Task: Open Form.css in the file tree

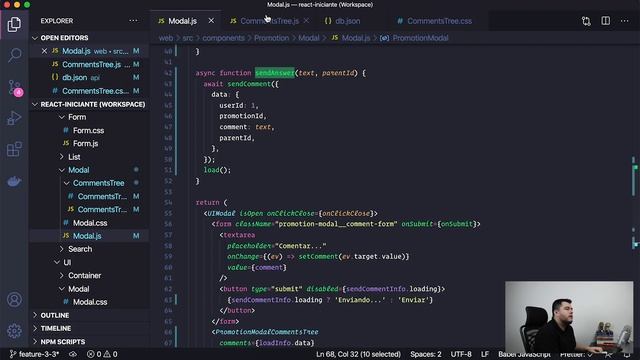Action: tap(88, 131)
